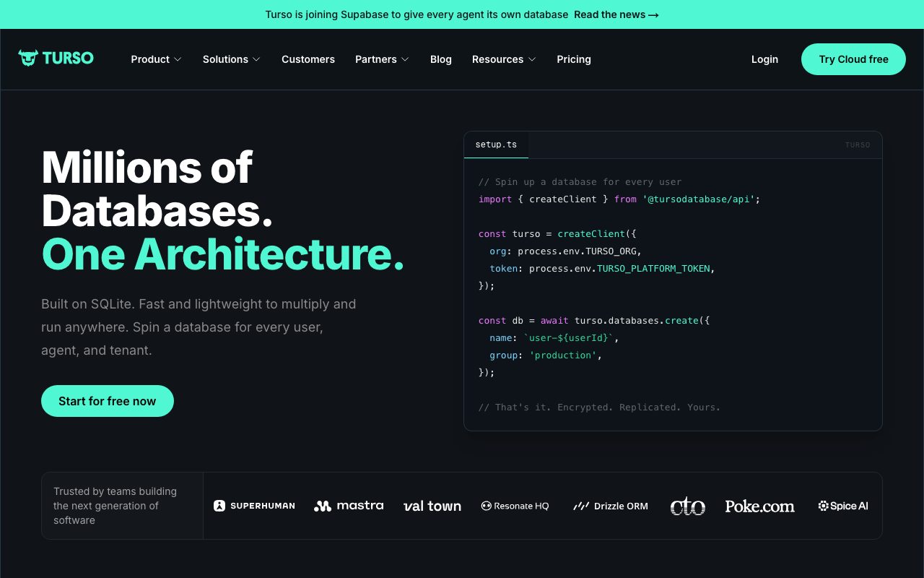Click the 'Millions of Databases.' heading
Screen dimensions: 924x578
tap(157, 189)
